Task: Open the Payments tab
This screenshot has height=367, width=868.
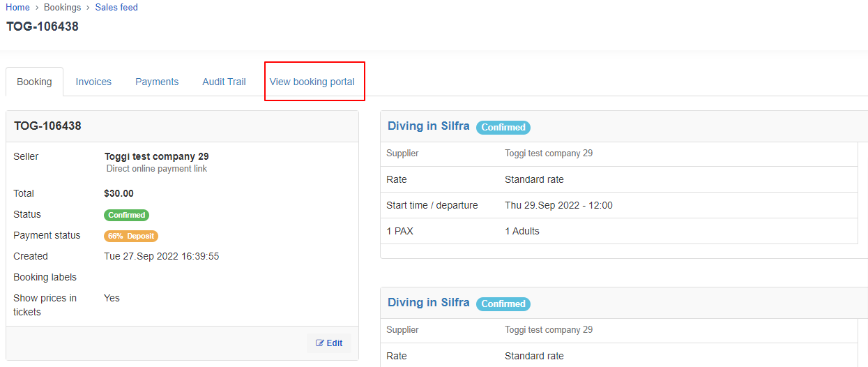Action: 157,82
